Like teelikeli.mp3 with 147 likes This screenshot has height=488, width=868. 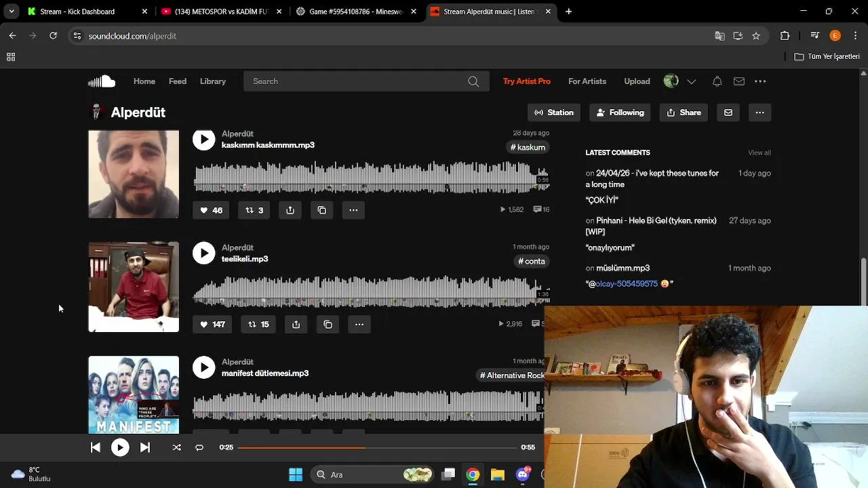tap(212, 324)
